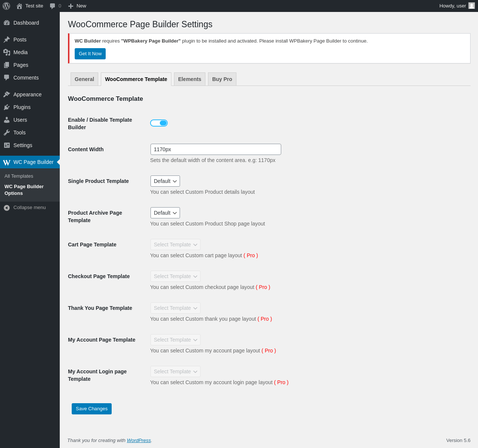478x448 pixels.
Task: Click the Pages icon in sidebar
Action: pos(7,65)
